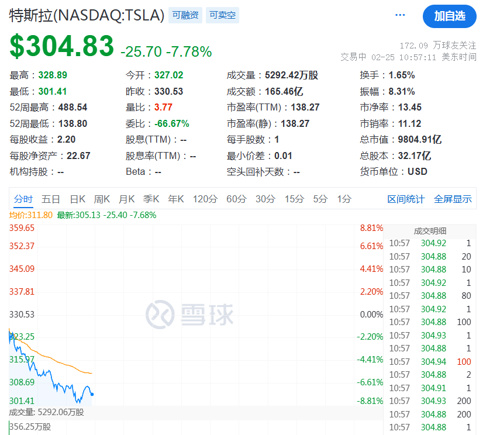Open the three-dot more options menu

pyautogui.click(x=400, y=15)
